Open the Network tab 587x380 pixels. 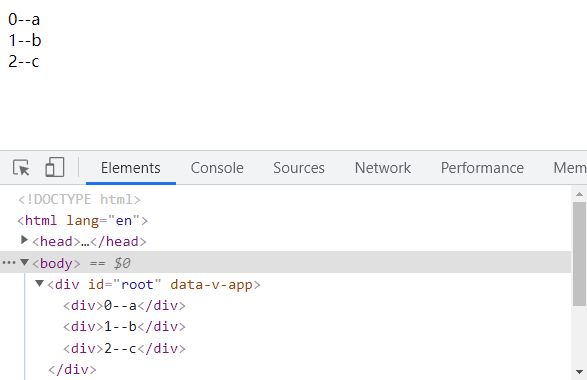point(383,168)
